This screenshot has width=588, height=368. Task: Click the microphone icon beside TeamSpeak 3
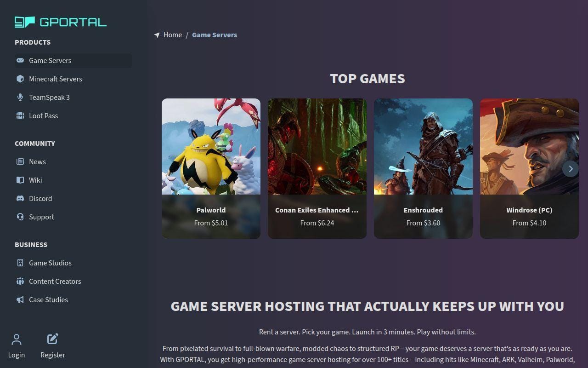point(20,97)
